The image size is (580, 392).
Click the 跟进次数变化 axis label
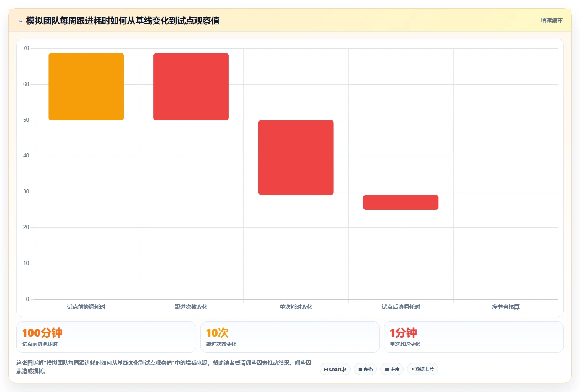(x=191, y=307)
